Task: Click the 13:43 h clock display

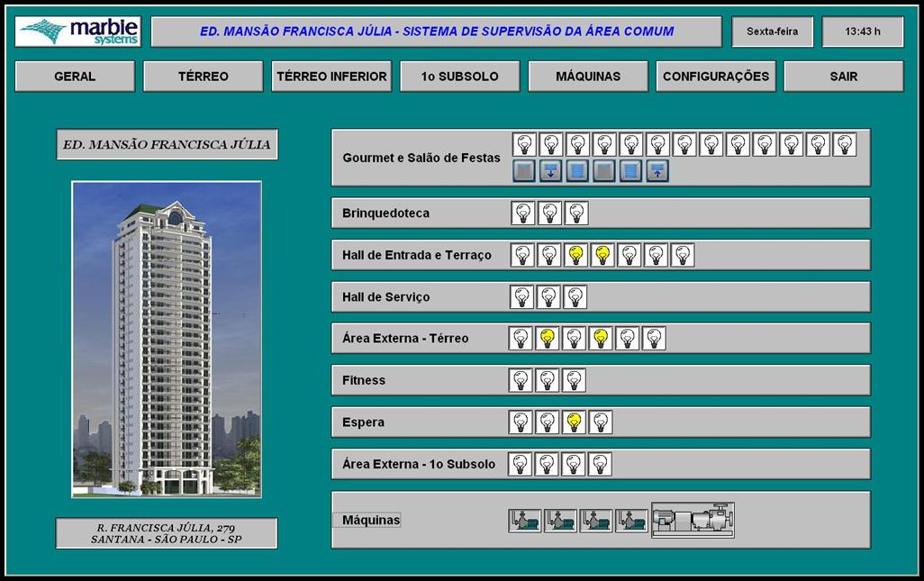Action: [863, 32]
